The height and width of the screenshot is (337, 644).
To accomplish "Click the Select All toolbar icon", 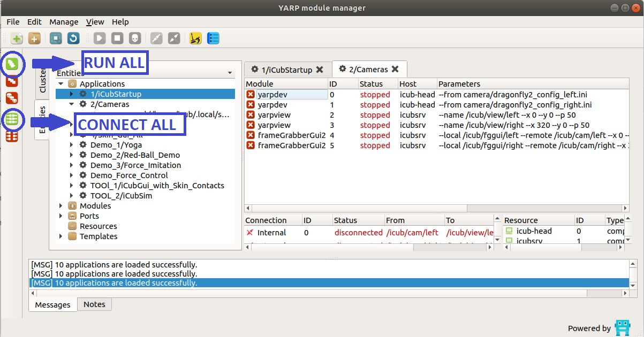I will coord(56,39).
